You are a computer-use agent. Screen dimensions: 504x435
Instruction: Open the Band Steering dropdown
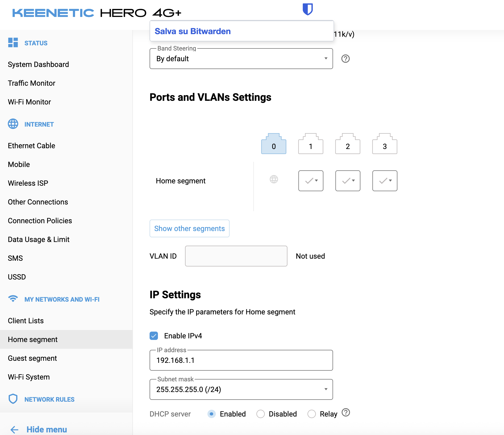click(241, 59)
